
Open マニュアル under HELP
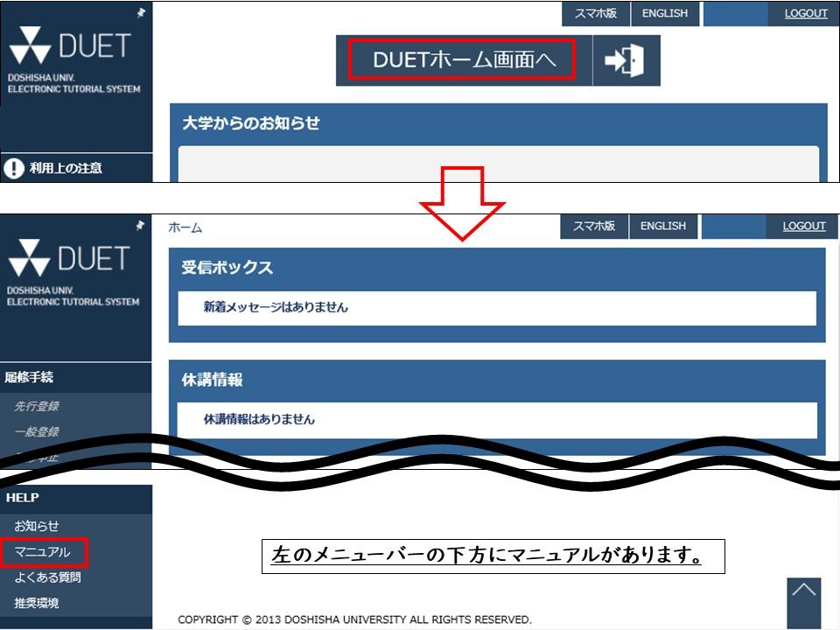point(42,552)
